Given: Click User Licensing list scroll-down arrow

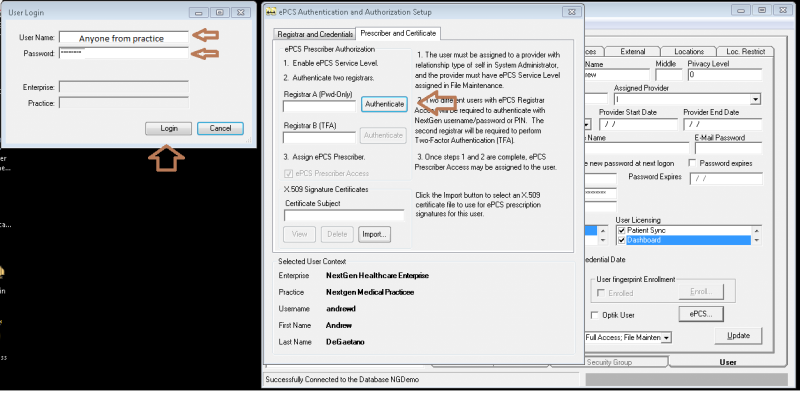Looking at the screenshot, I should coord(757,240).
